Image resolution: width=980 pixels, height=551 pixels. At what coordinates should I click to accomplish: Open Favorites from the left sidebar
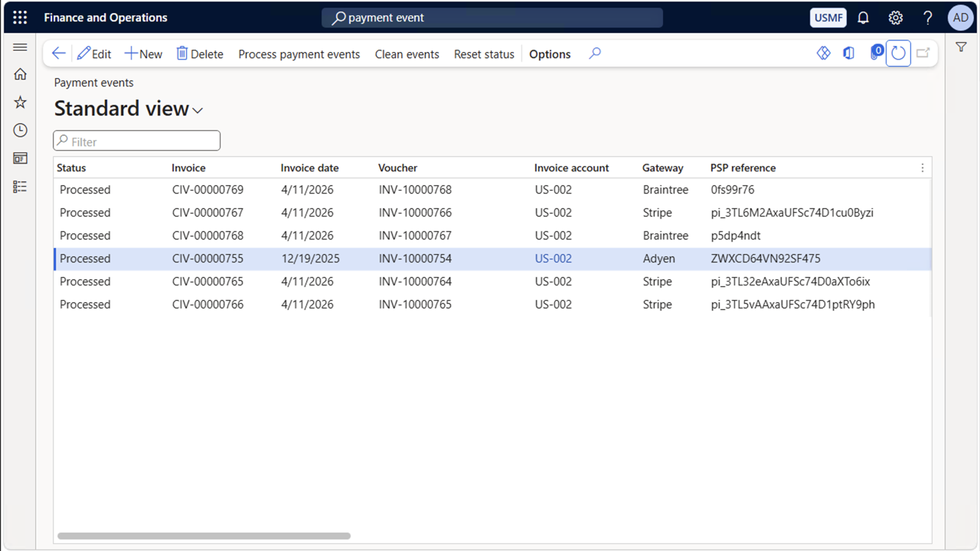(20, 102)
